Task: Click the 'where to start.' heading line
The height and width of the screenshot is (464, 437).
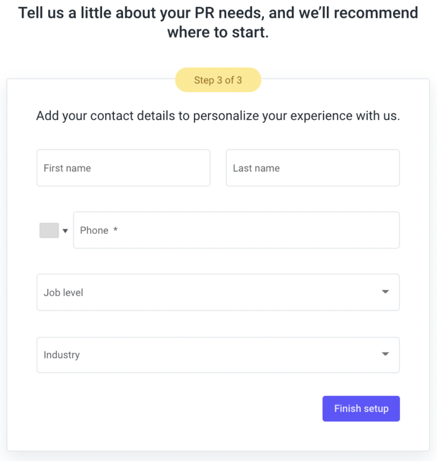Action: point(218,32)
